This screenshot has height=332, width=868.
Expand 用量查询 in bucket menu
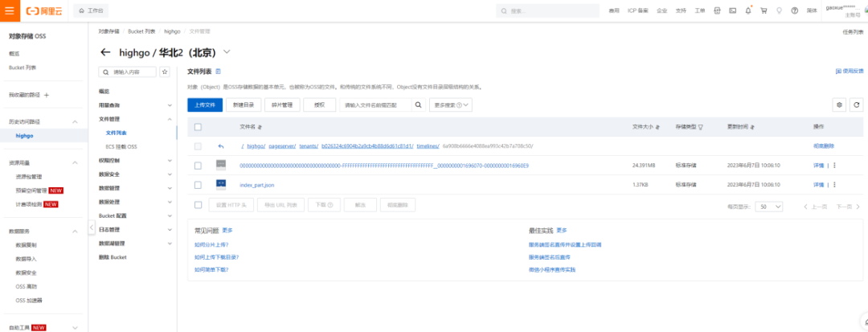(x=170, y=105)
